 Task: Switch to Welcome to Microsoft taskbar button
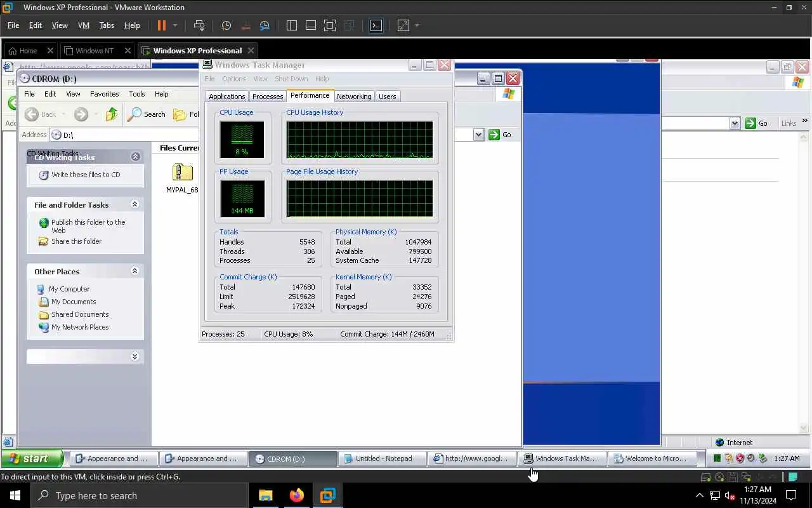coord(652,458)
